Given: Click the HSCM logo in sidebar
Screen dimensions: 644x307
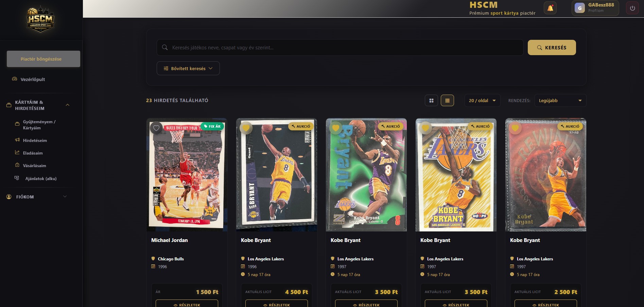Looking at the screenshot, I should point(40,19).
